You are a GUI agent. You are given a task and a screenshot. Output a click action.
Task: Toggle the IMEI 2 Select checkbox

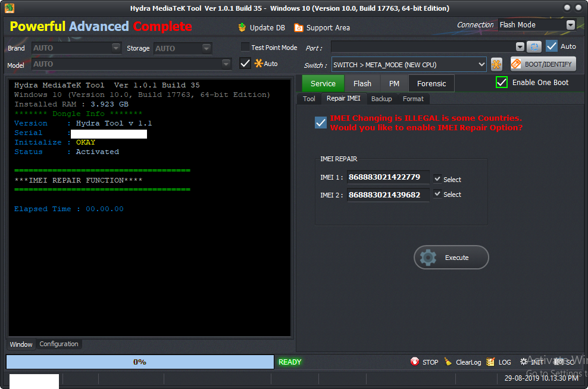437,194
